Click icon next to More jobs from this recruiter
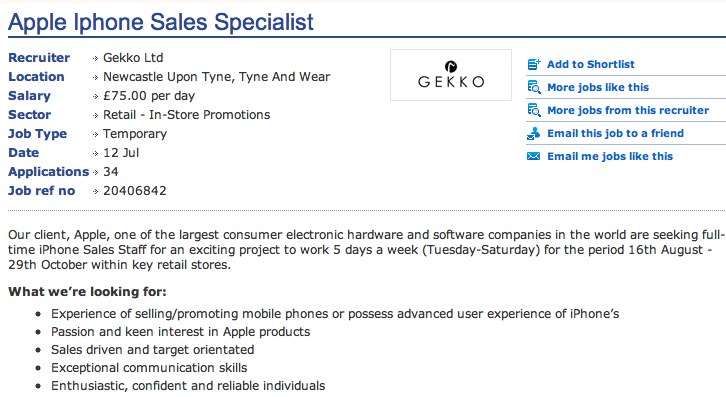Viewport: 726px width, 397px height. pos(534,110)
